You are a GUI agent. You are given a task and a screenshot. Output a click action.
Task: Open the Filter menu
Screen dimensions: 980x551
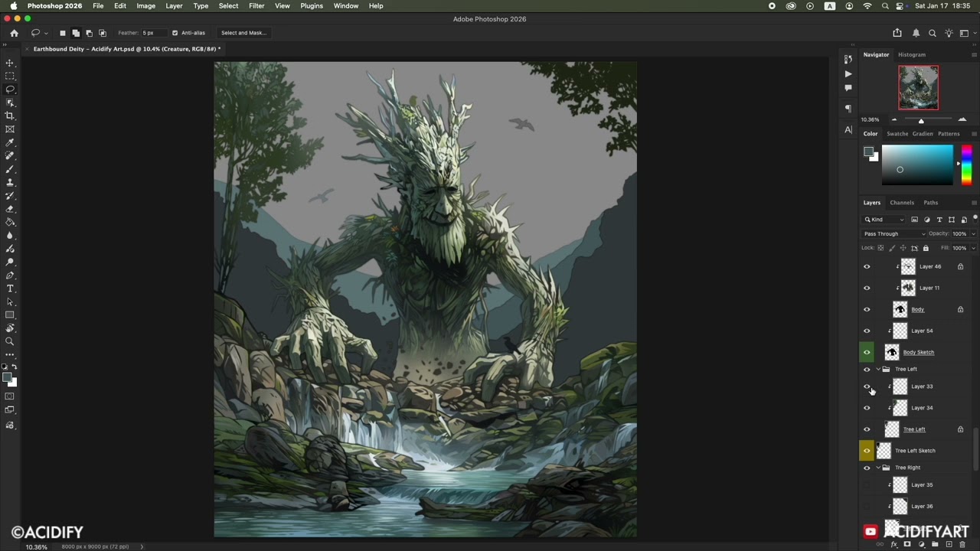pos(256,5)
